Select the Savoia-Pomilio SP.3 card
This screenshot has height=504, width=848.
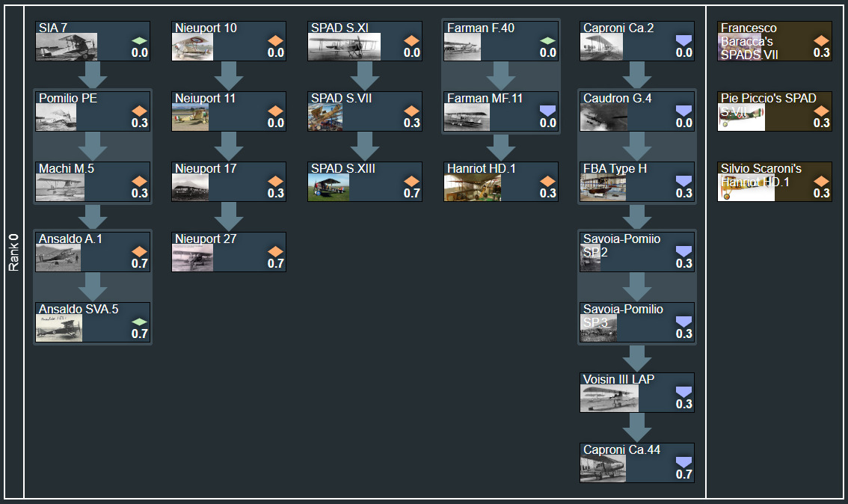(x=637, y=322)
